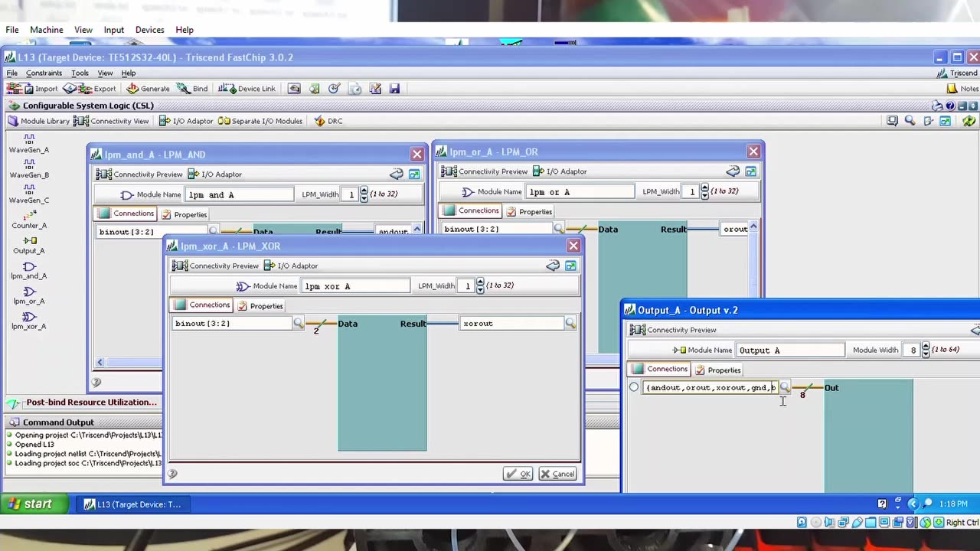Image resolution: width=980 pixels, height=551 pixels.
Task: Click I/O Adaptor in the lpm_xor_A window
Action: click(291, 266)
